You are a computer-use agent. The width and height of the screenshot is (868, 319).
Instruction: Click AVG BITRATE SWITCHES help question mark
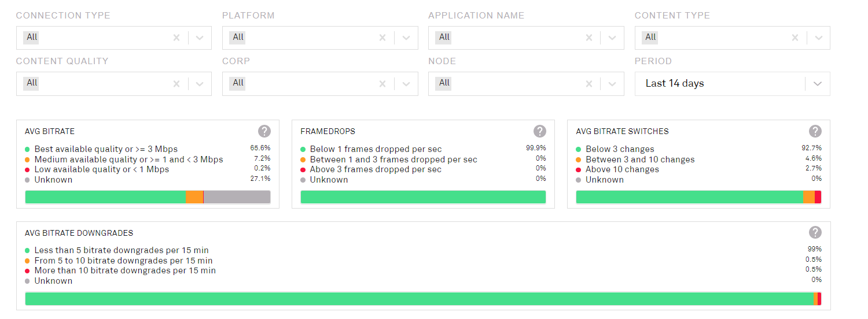pyautogui.click(x=815, y=131)
